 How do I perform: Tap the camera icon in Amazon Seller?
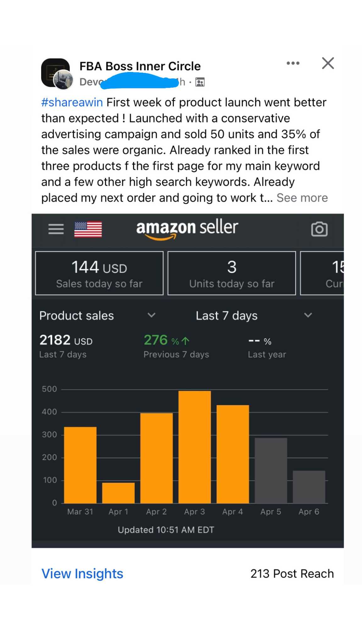(x=319, y=229)
